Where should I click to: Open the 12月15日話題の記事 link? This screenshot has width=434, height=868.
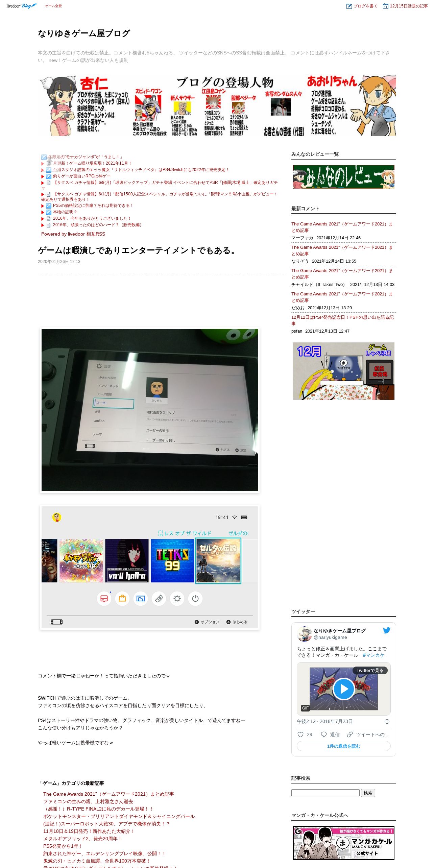(x=409, y=6)
